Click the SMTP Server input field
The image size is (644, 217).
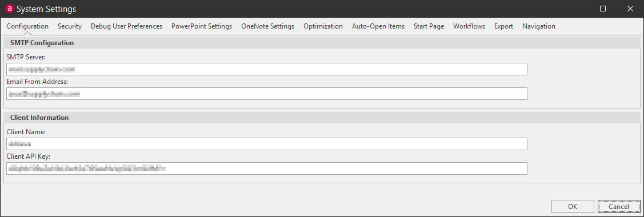pyautogui.click(x=267, y=69)
